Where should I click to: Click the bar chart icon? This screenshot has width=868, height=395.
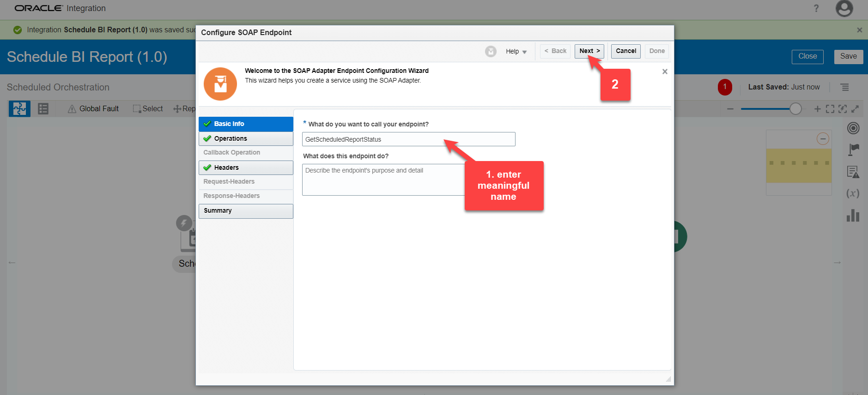click(x=853, y=215)
